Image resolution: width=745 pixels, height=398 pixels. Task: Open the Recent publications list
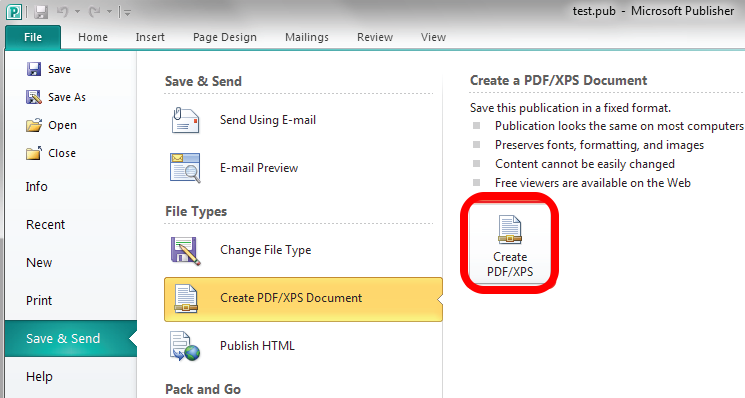45,225
